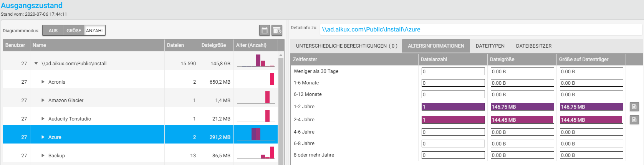
Task: Expand the Azure folder arrow
Action: (x=43, y=137)
